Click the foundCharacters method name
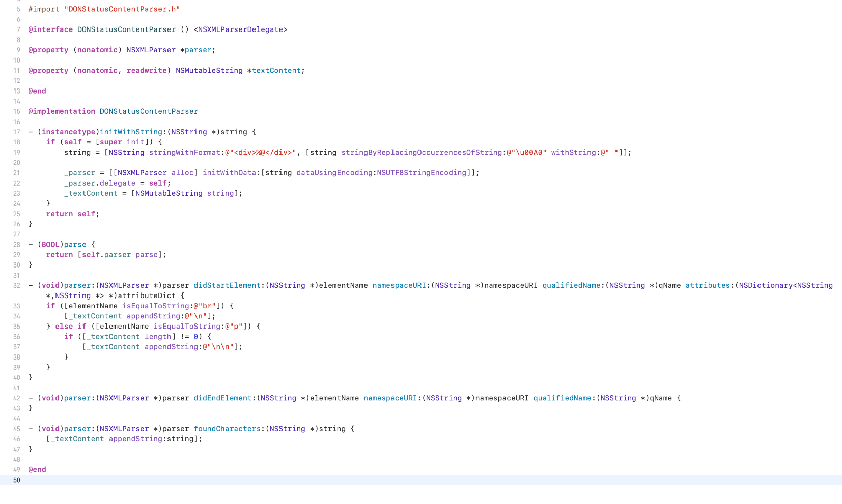The height and width of the screenshot is (504, 842). (227, 429)
